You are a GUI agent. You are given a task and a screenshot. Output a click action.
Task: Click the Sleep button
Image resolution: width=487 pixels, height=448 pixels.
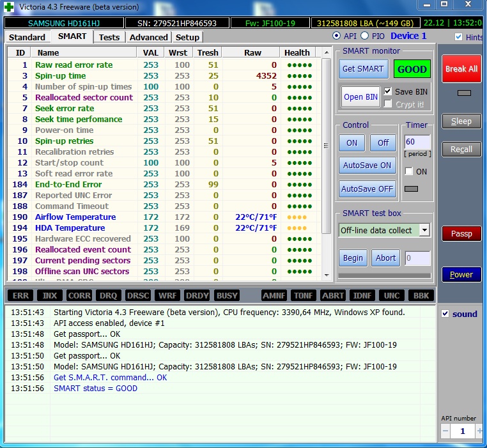click(x=461, y=121)
